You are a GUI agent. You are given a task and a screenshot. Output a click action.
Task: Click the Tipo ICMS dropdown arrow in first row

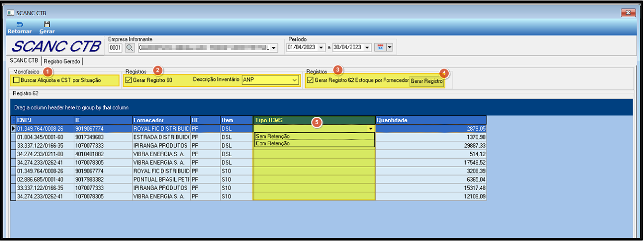pos(370,129)
